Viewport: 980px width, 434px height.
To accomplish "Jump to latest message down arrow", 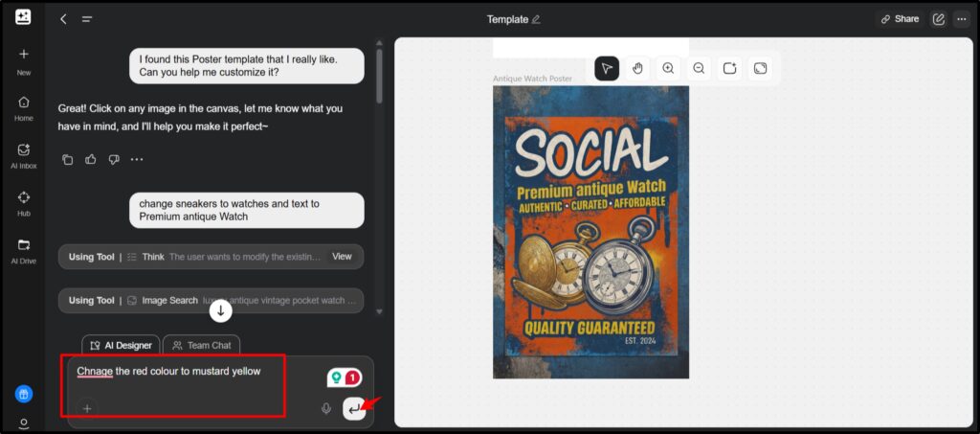I will pyautogui.click(x=221, y=310).
